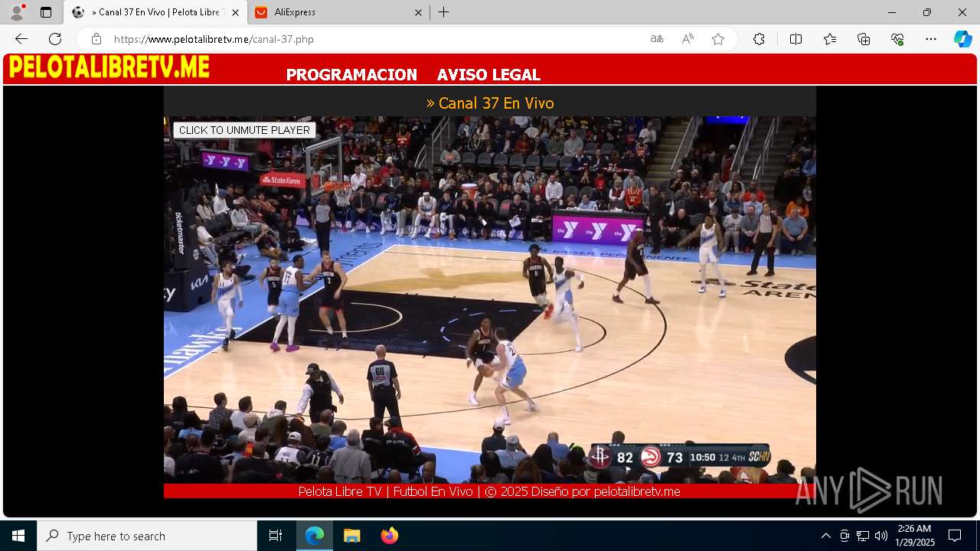Image resolution: width=980 pixels, height=551 pixels.
Task: Minimize the Edge browser window
Action: tap(892, 12)
